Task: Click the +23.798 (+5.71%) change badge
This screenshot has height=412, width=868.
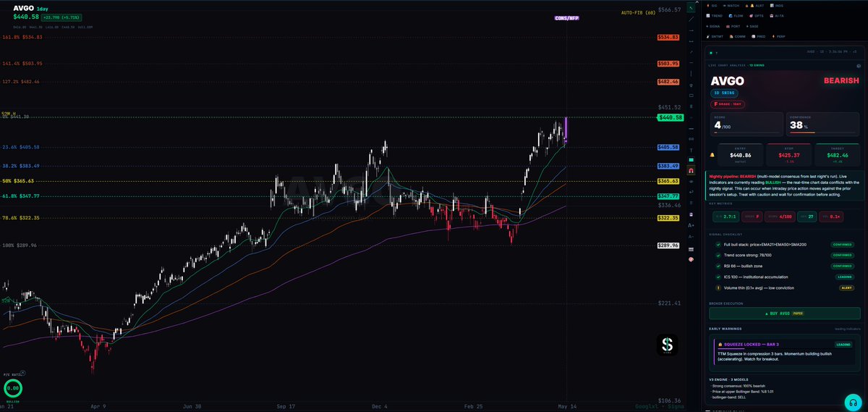Action: (61, 17)
